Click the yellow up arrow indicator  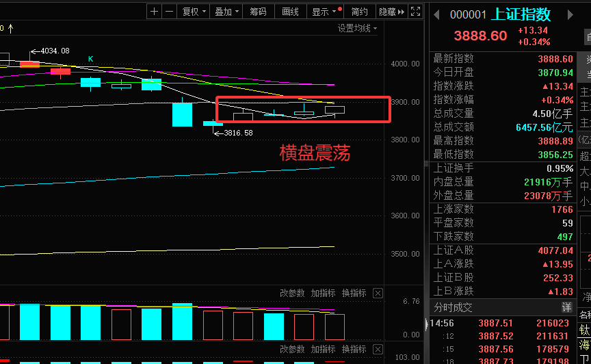click(10, 28)
